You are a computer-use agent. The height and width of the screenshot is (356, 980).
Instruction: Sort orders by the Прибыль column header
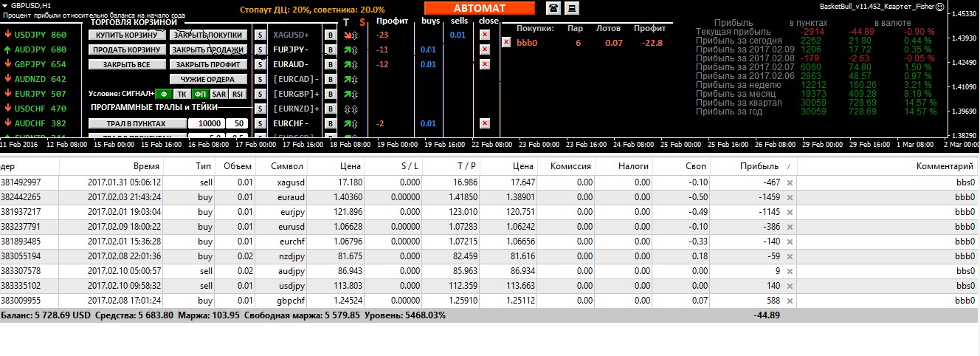tap(759, 166)
